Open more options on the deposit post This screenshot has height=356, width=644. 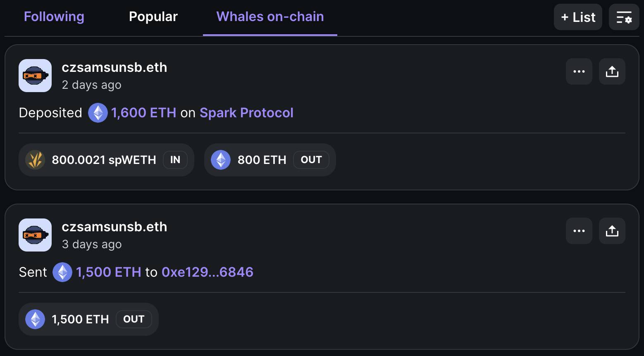(x=579, y=71)
